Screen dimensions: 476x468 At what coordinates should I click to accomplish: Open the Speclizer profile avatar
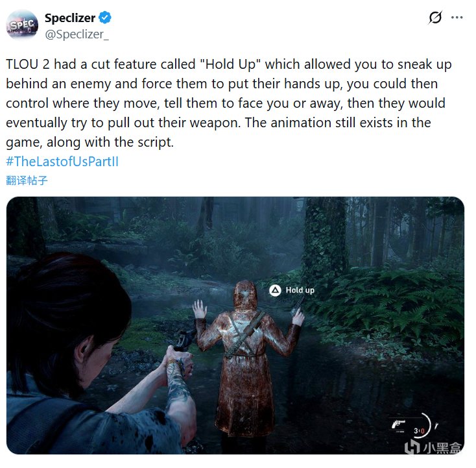point(23,25)
